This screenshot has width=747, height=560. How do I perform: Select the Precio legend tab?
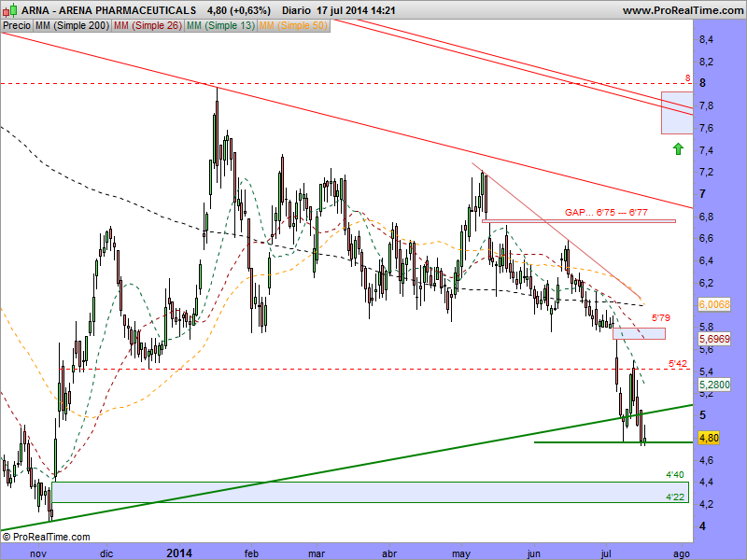coord(17,26)
